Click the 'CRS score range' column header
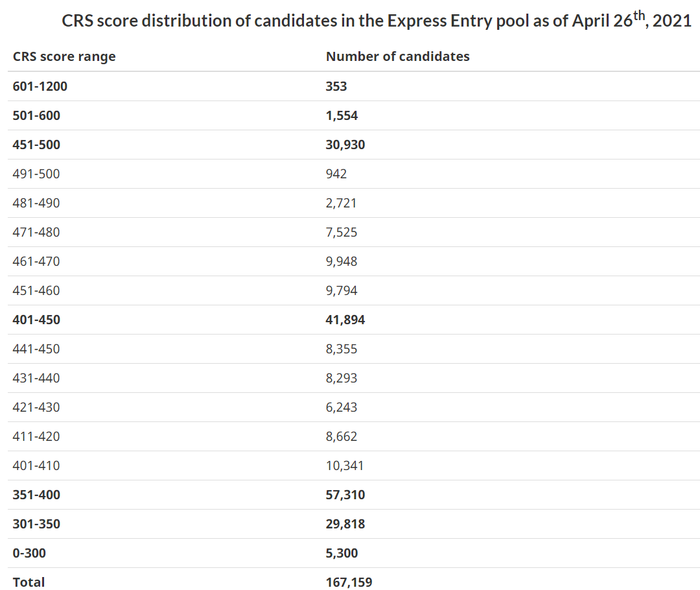 (x=64, y=56)
